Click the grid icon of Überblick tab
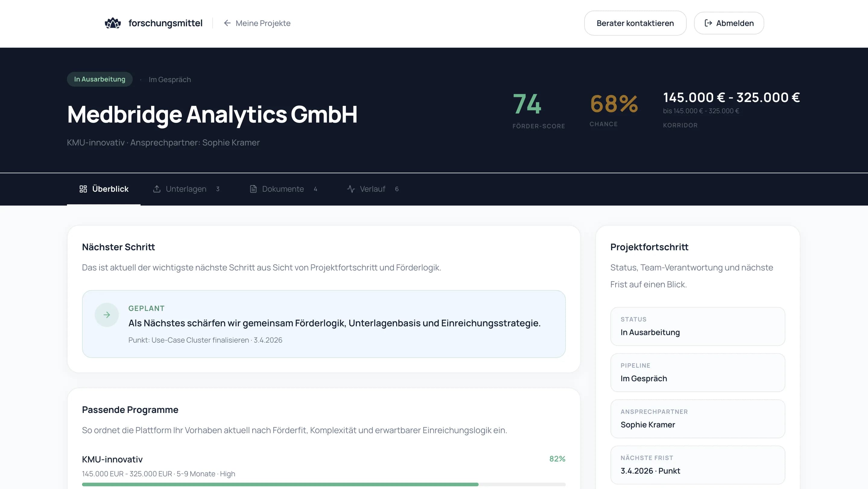This screenshot has width=868, height=489. (83, 189)
